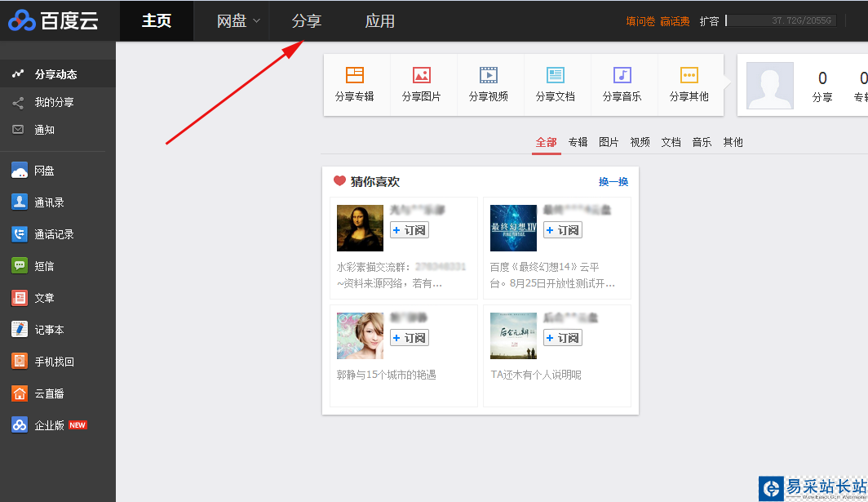Open 手机找回 find phone icon

pyautogui.click(x=20, y=362)
